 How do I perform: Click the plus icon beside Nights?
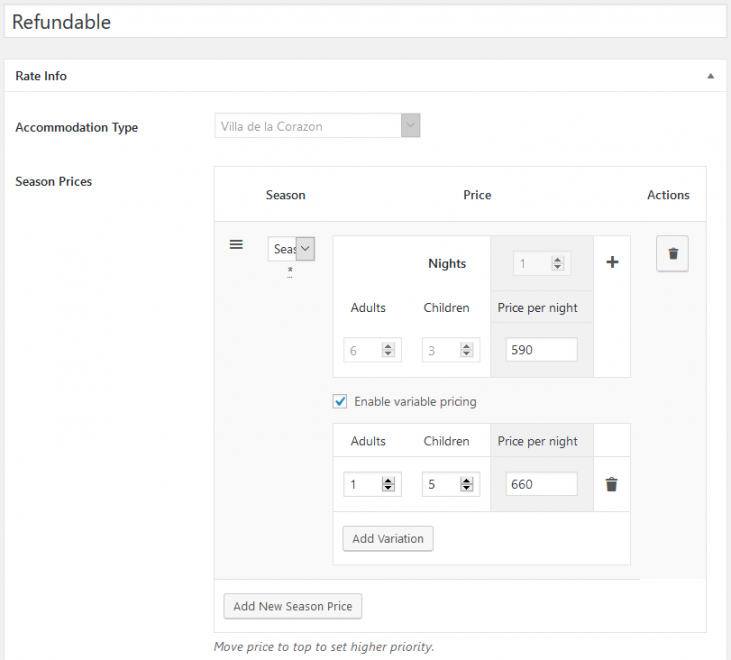pyautogui.click(x=612, y=262)
